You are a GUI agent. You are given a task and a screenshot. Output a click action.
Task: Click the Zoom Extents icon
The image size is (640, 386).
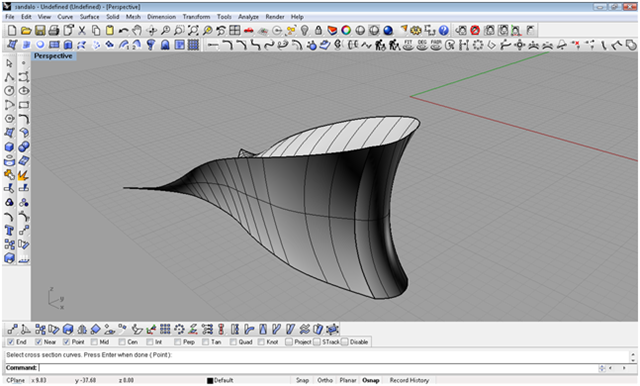tap(193, 31)
